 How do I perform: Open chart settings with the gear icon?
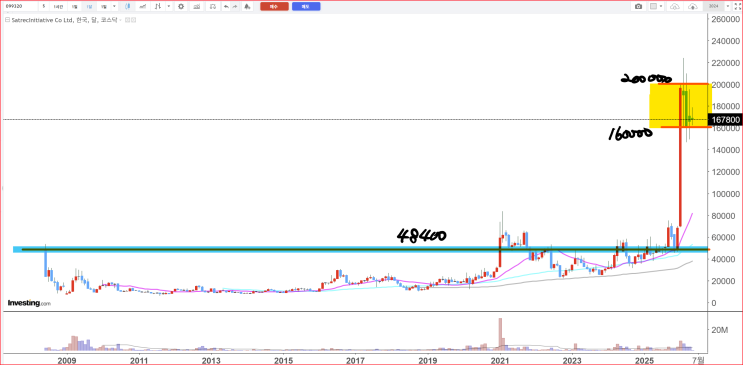click(x=181, y=7)
